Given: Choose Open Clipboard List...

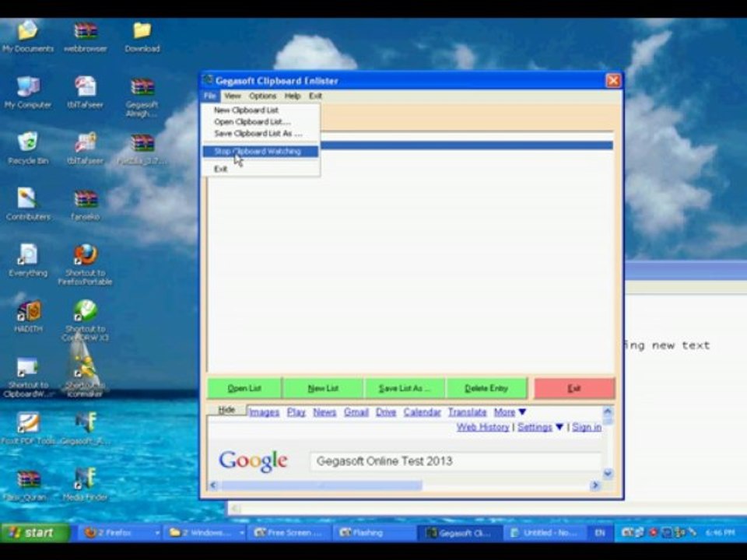Looking at the screenshot, I should (x=261, y=122).
